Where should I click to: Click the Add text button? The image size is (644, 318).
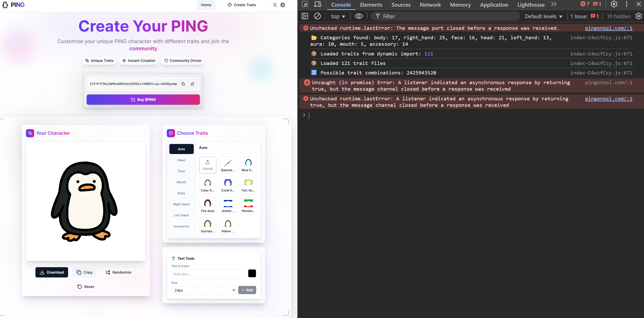point(247,290)
